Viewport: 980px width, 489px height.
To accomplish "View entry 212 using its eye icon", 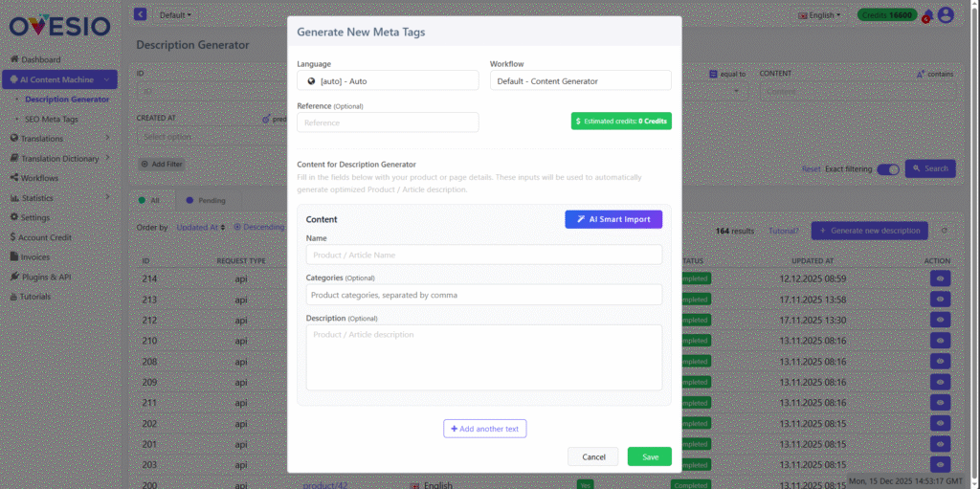I will click(941, 320).
